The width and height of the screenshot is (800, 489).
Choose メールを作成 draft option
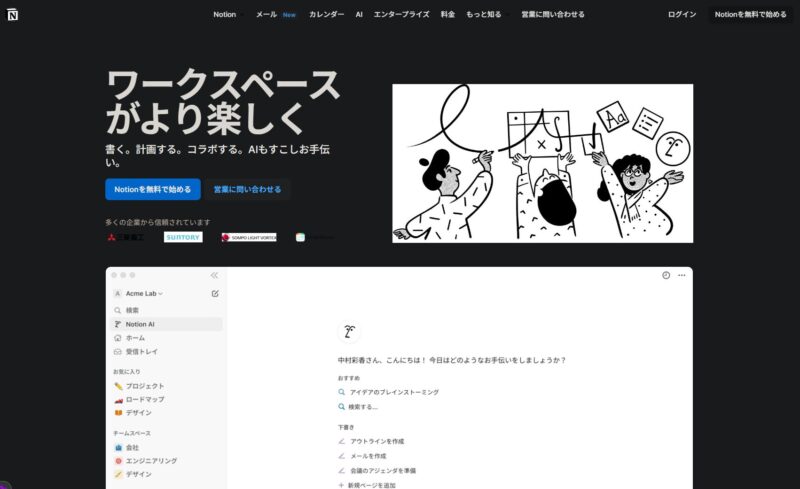[362, 456]
